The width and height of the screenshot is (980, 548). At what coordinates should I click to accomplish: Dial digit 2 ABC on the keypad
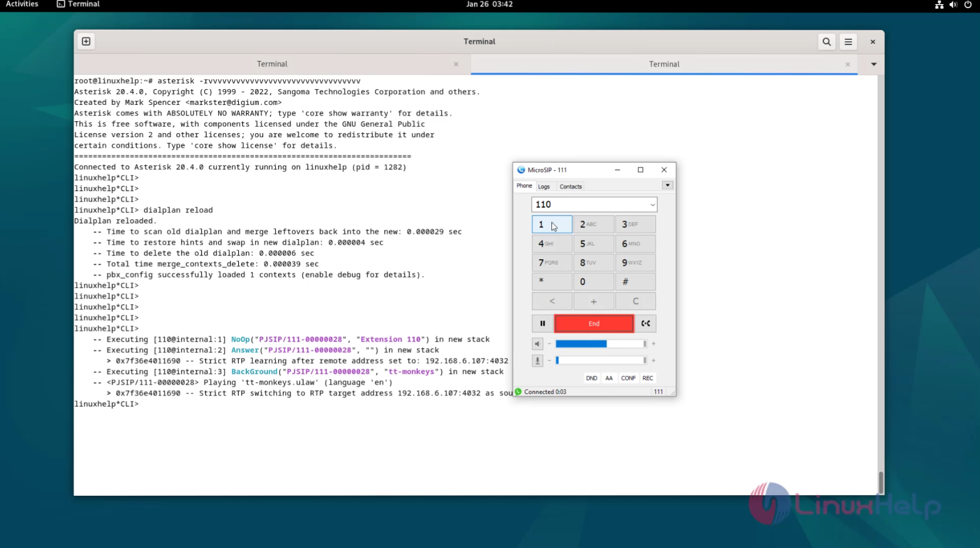pyautogui.click(x=594, y=224)
